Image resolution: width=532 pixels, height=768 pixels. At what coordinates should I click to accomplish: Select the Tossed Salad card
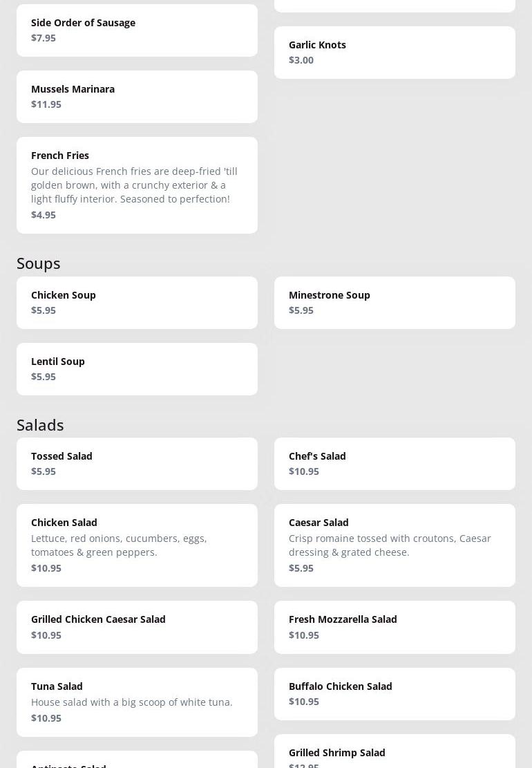[x=137, y=464]
